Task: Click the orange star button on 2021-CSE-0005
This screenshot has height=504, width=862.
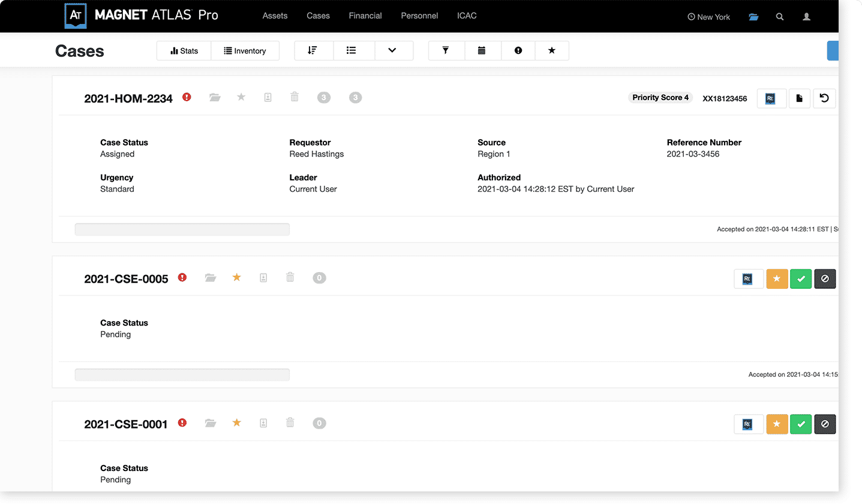Action: 777,279
